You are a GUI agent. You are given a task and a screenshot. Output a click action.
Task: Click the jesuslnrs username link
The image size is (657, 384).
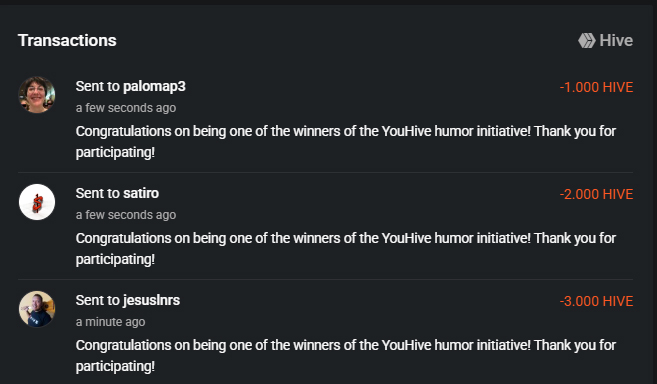pos(151,301)
